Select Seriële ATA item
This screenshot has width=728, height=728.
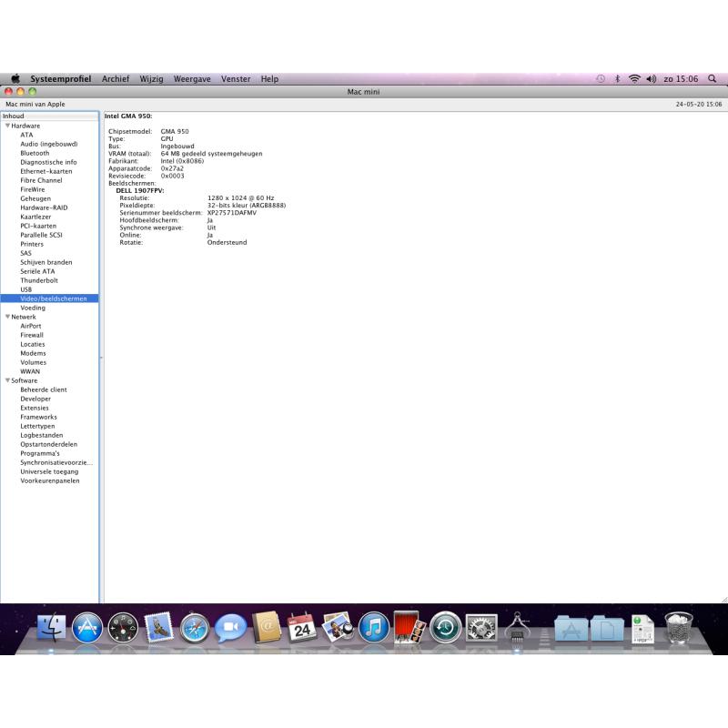[37, 271]
